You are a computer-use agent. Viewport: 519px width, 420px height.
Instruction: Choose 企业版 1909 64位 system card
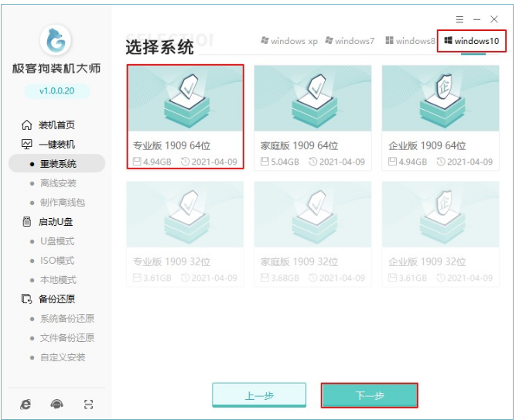click(440, 118)
